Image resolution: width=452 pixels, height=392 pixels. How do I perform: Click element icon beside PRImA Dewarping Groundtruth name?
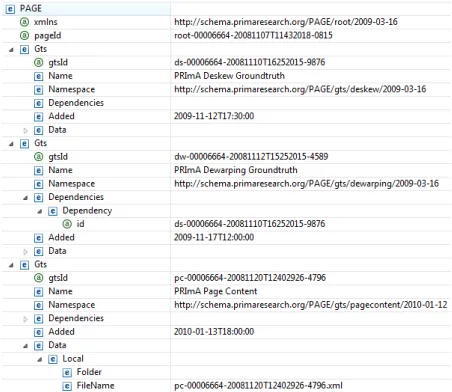coord(39,171)
